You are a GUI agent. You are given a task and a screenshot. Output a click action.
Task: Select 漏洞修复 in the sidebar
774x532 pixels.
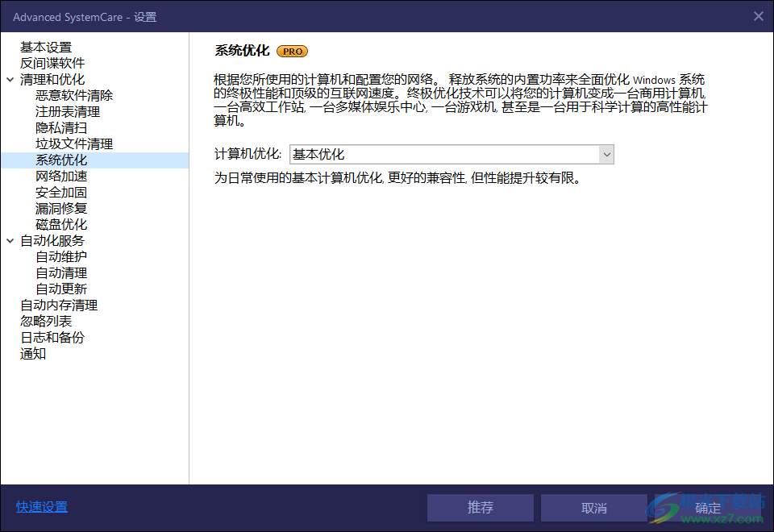(x=61, y=208)
